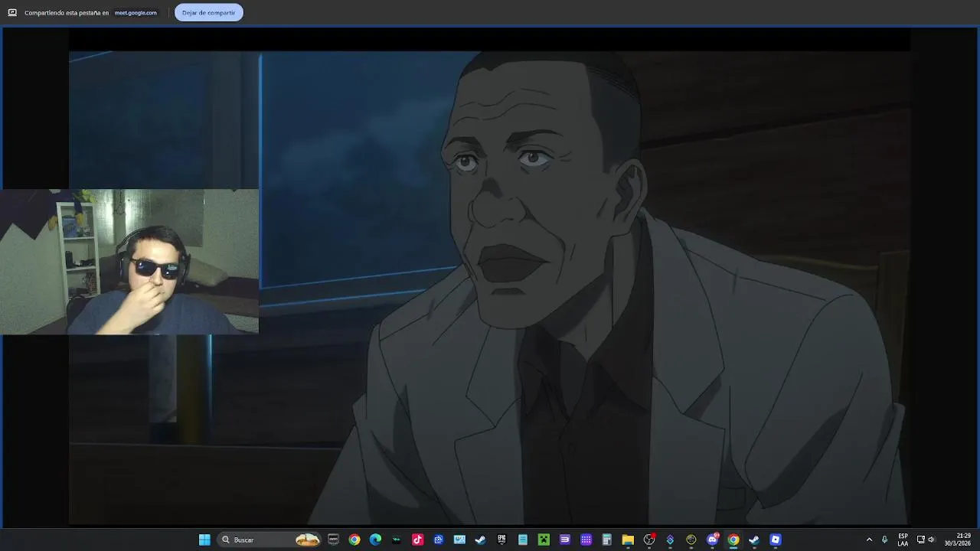Open TikTok from the taskbar
This screenshot has height=551, width=980.
pyautogui.click(x=417, y=540)
